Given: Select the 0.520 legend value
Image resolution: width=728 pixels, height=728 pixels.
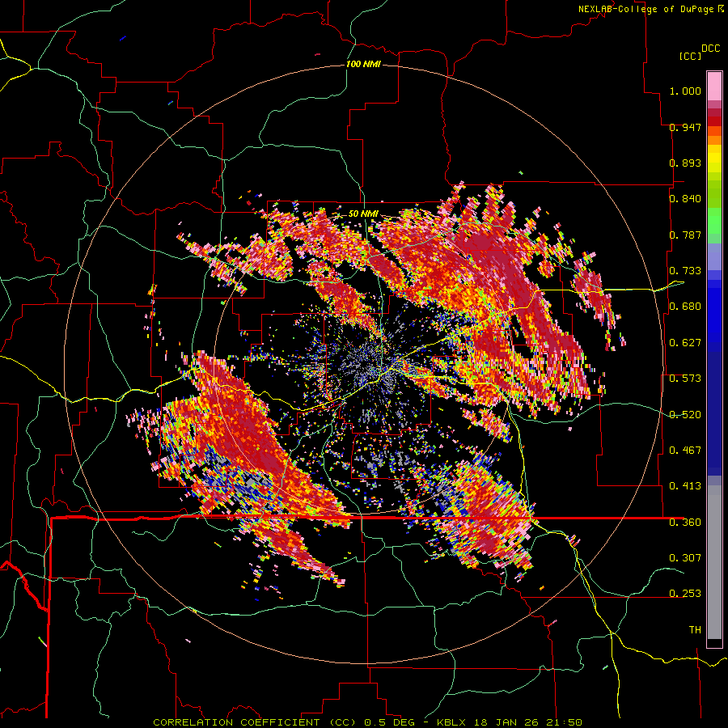Looking at the screenshot, I should [x=685, y=414].
